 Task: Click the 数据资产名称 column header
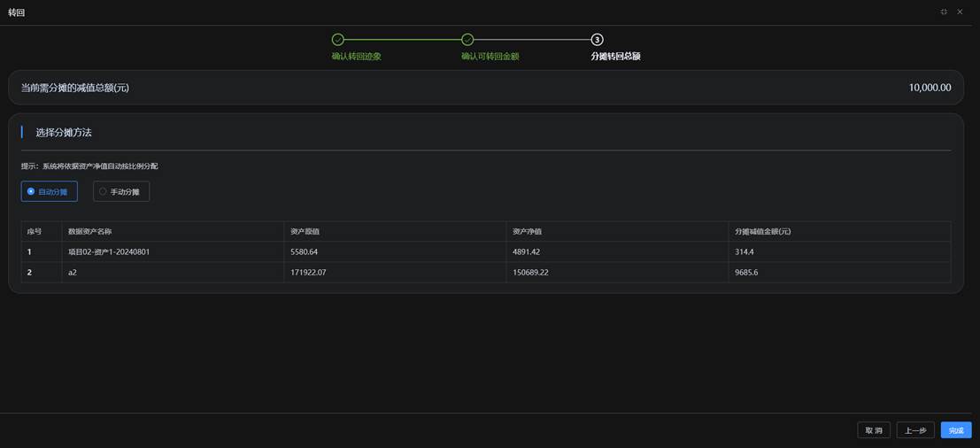90,232
